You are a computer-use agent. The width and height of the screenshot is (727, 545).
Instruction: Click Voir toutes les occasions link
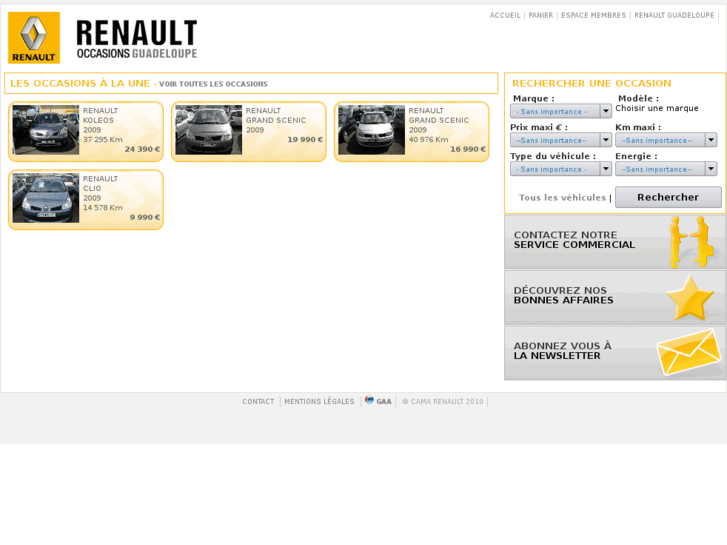click(x=213, y=84)
